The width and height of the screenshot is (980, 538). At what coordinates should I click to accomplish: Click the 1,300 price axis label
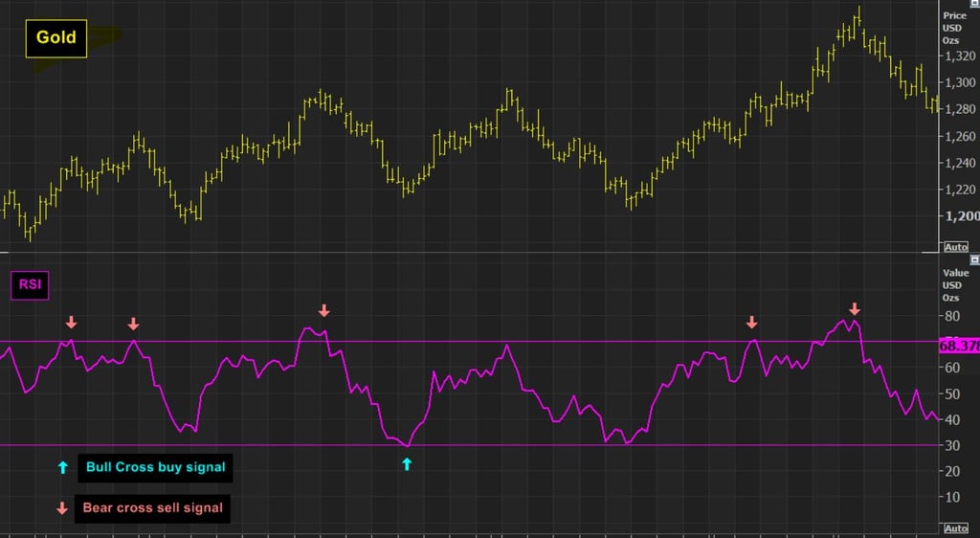(960, 82)
